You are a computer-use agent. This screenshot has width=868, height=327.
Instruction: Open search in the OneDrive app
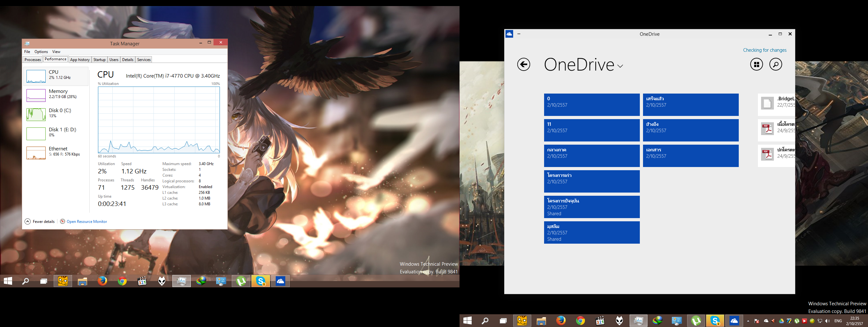pyautogui.click(x=776, y=65)
